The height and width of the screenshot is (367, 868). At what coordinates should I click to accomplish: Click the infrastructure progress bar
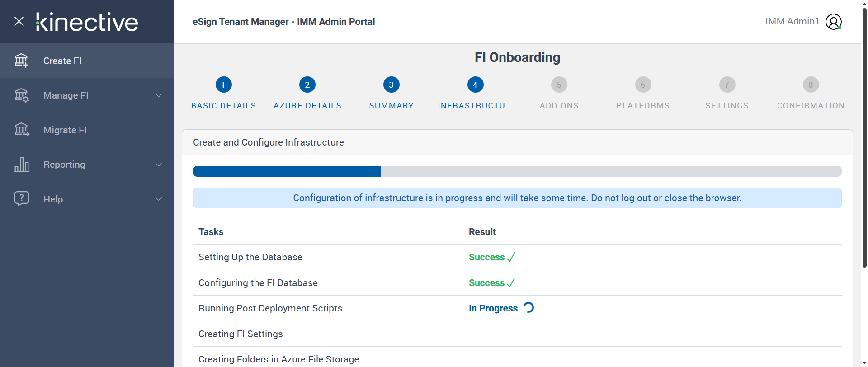517,171
